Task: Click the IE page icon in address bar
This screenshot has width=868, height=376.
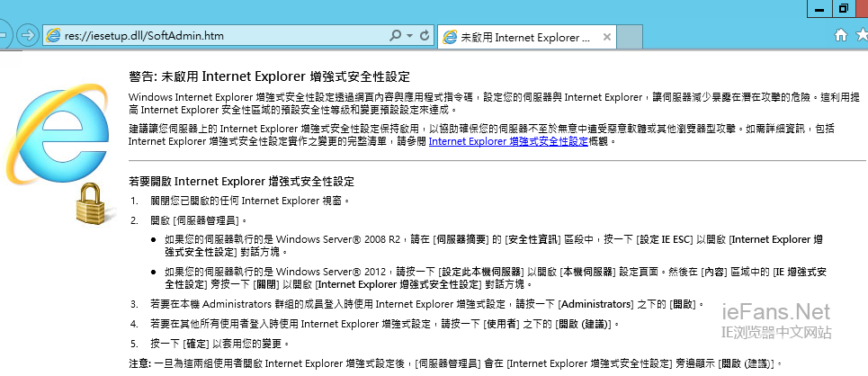Action: point(54,36)
